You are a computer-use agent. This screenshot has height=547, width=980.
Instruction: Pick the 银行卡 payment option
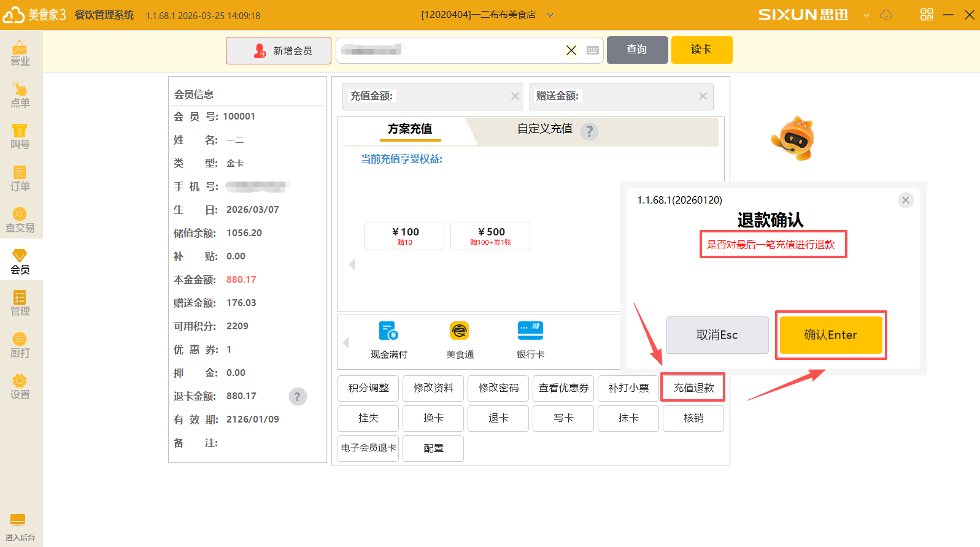point(530,340)
